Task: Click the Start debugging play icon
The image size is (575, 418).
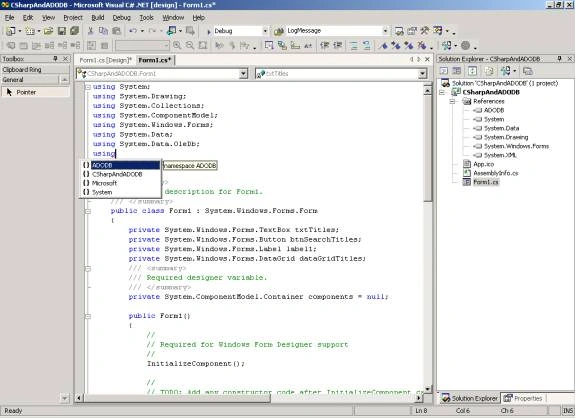Action: tap(209, 32)
